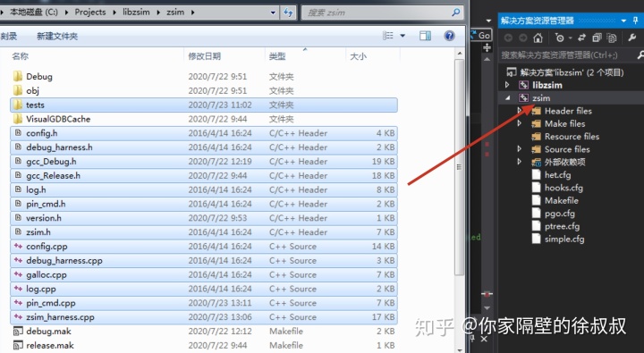The height and width of the screenshot is (353, 644).
Task: Click the file list scrollbar up arrow
Action: coord(460,54)
